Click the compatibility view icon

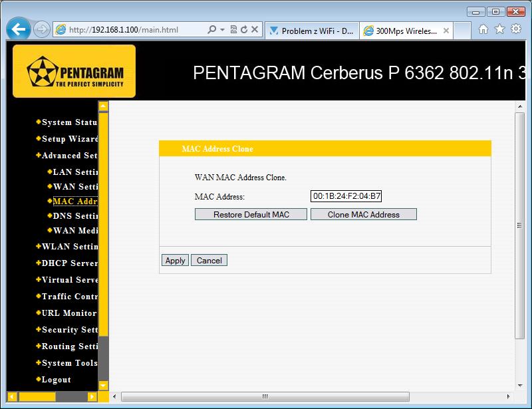click(x=233, y=29)
